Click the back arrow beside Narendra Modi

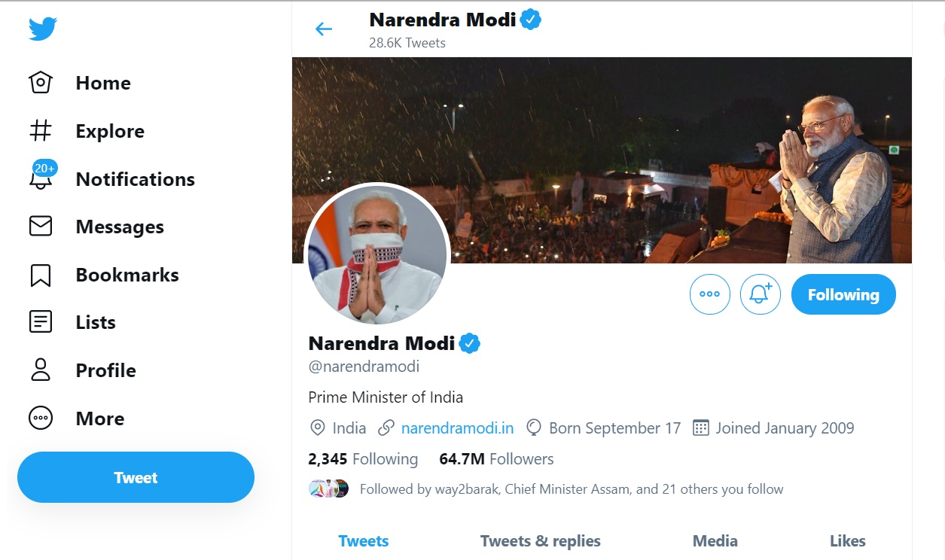324,29
